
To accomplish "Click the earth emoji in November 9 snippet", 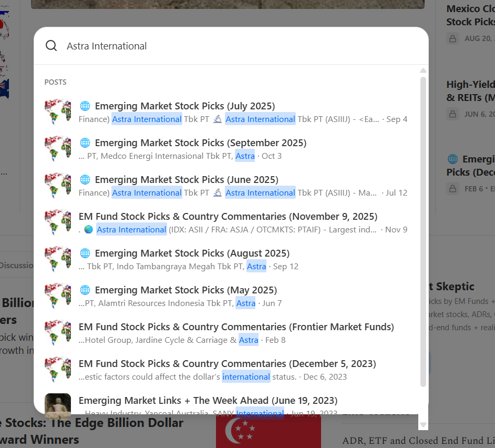I will (x=89, y=230).
